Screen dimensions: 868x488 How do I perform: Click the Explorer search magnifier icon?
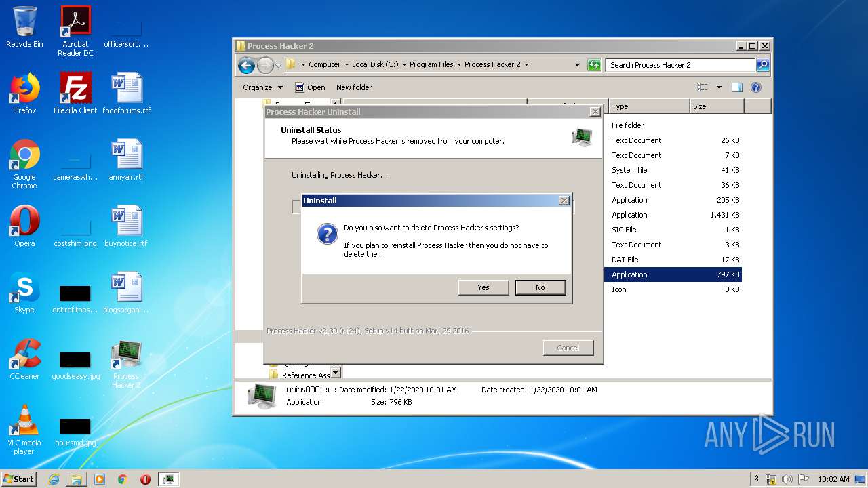coord(763,65)
